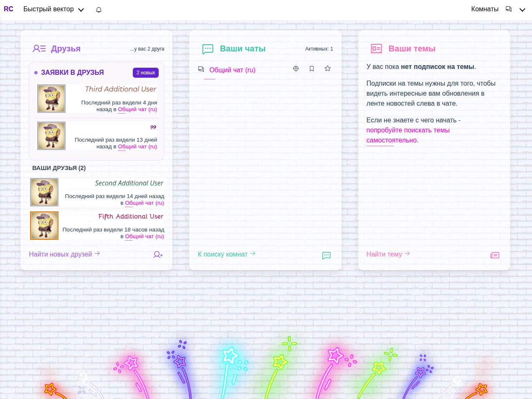Screen dimensions: 532x399
Task: Click the 99 username in friend requests
Action: tap(153, 127)
